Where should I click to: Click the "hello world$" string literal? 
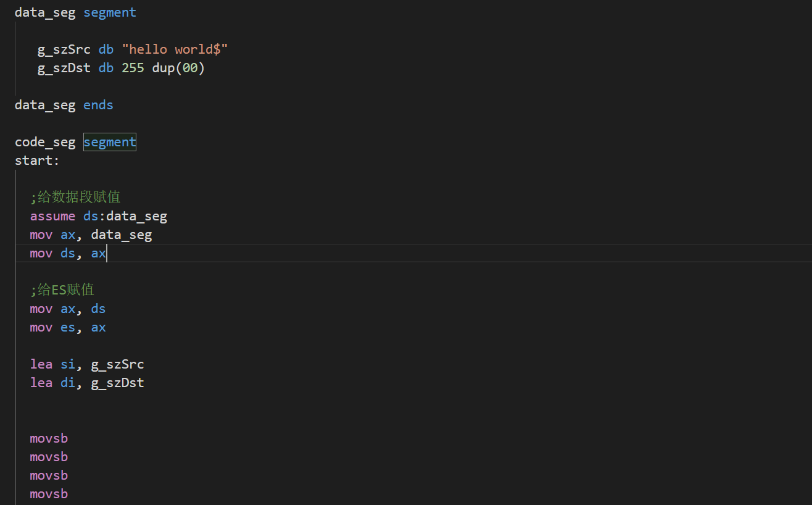pyautogui.click(x=175, y=49)
